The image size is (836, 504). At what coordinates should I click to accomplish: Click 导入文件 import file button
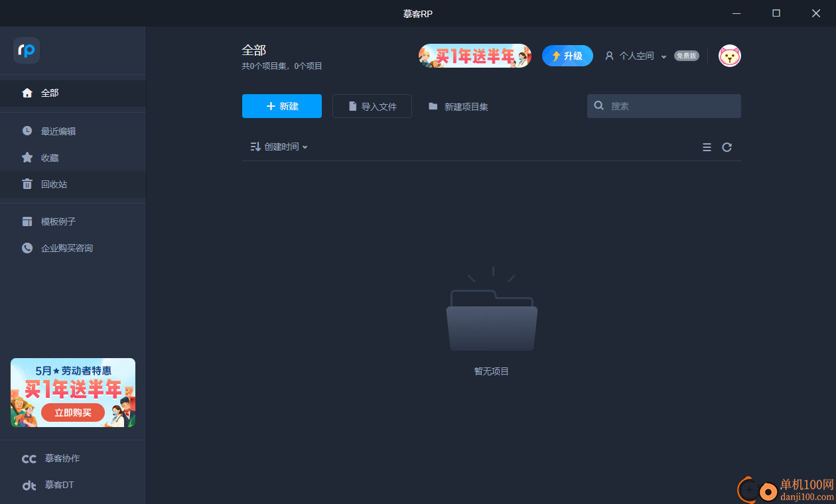click(x=372, y=106)
